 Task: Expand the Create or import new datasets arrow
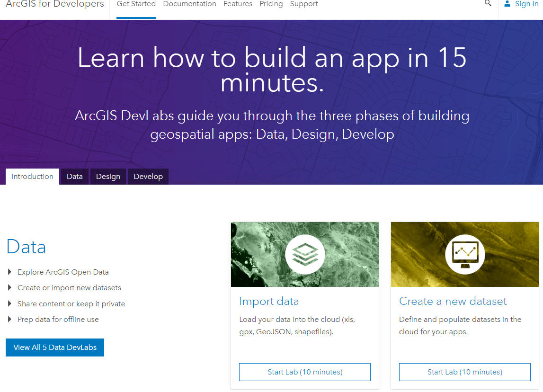click(9, 287)
